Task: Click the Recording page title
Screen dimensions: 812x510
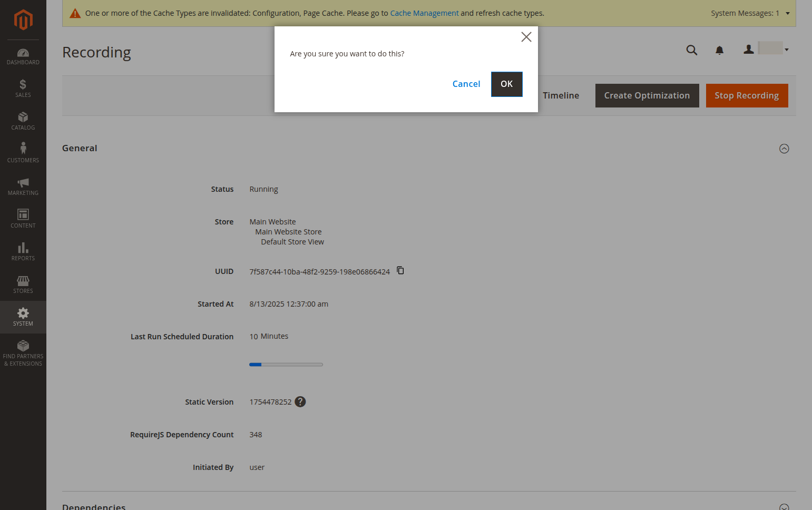Action: point(96,52)
